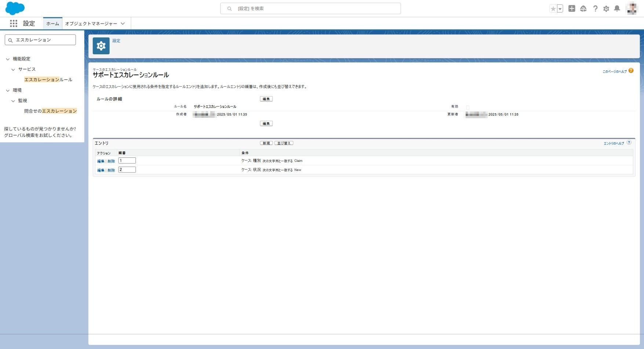Image resolution: width=644 pixels, height=349 pixels.
Task: Click the order field of entry 2
Action: click(127, 170)
